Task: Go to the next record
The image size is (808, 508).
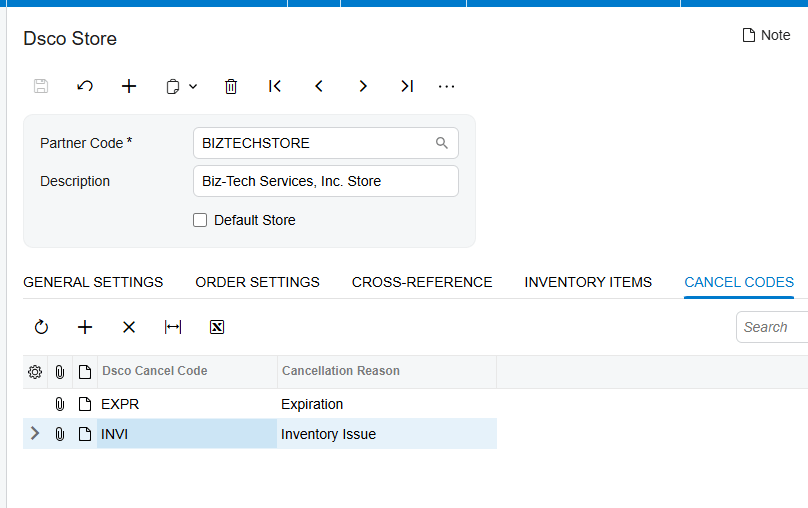Action: coord(363,86)
